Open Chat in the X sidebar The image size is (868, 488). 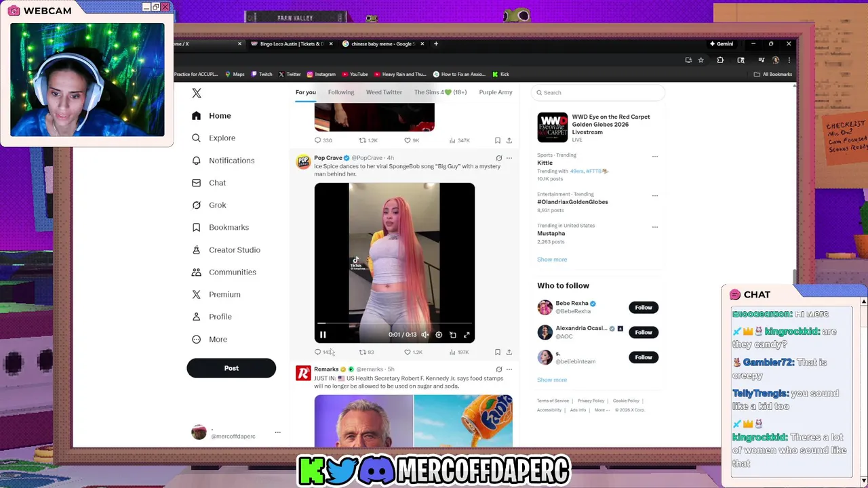click(x=209, y=183)
